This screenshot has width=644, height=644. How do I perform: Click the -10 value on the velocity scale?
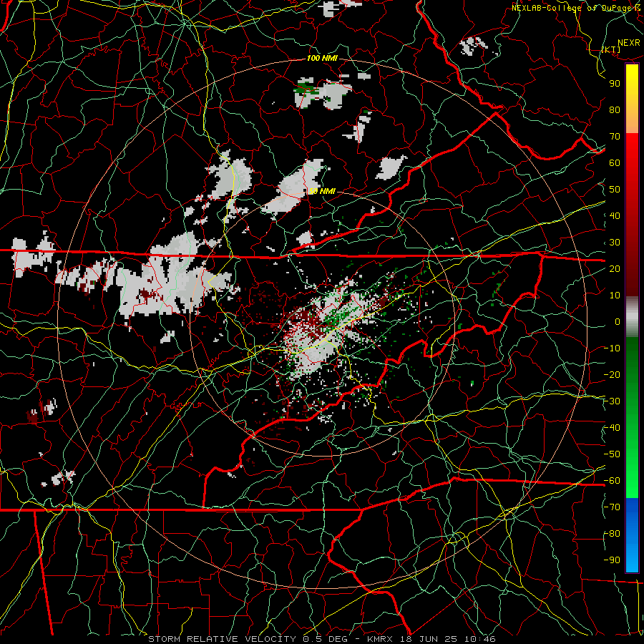point(612,348)
